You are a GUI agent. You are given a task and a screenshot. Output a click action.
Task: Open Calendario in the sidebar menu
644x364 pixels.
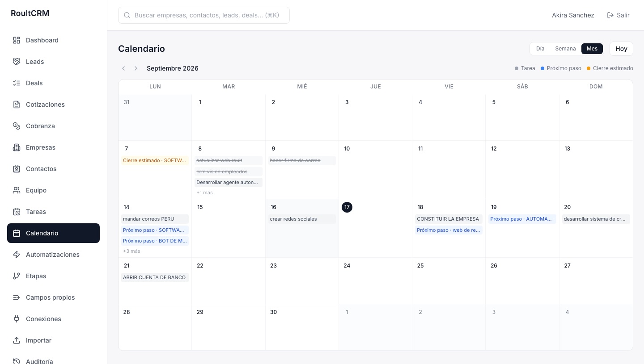click(x=53, y=233)
